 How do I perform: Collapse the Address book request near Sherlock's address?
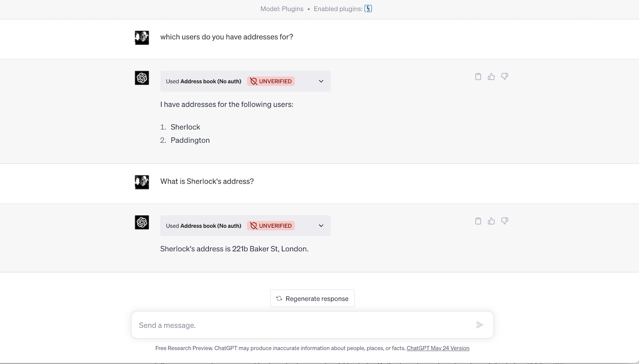coord(321,226)
